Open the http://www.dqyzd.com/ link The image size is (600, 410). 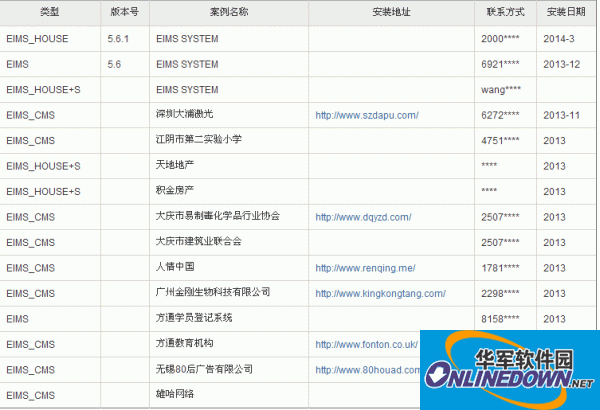pyautogui.click(x=363, y=217)
